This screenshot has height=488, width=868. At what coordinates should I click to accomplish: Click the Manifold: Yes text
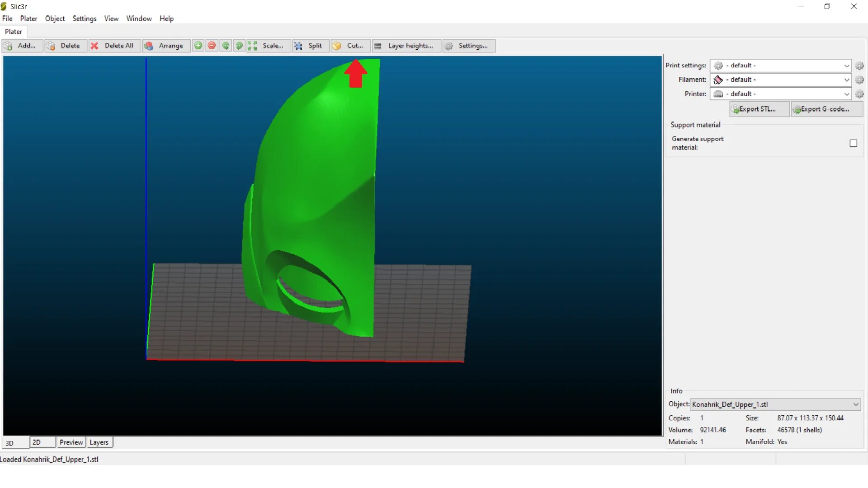766,441
